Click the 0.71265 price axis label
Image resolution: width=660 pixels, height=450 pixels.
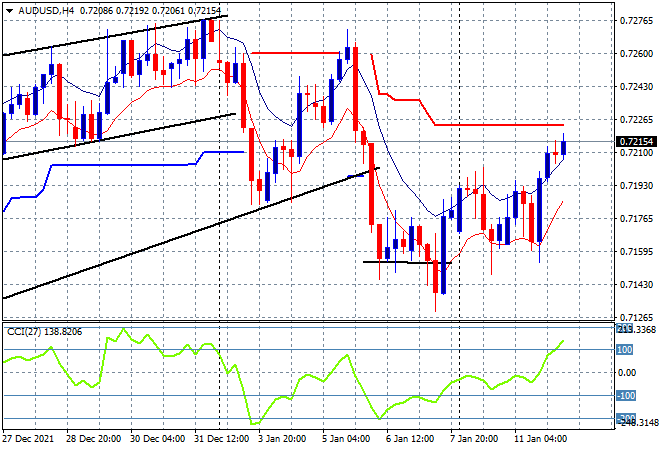coord(636,317)
